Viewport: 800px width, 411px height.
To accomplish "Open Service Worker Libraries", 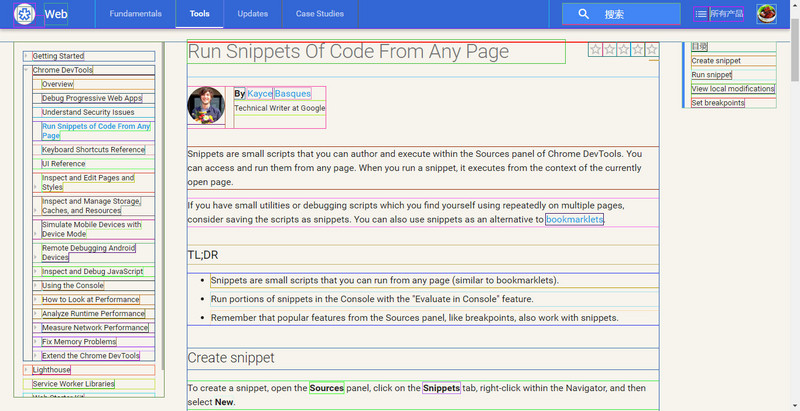I will tap(73, 384).
